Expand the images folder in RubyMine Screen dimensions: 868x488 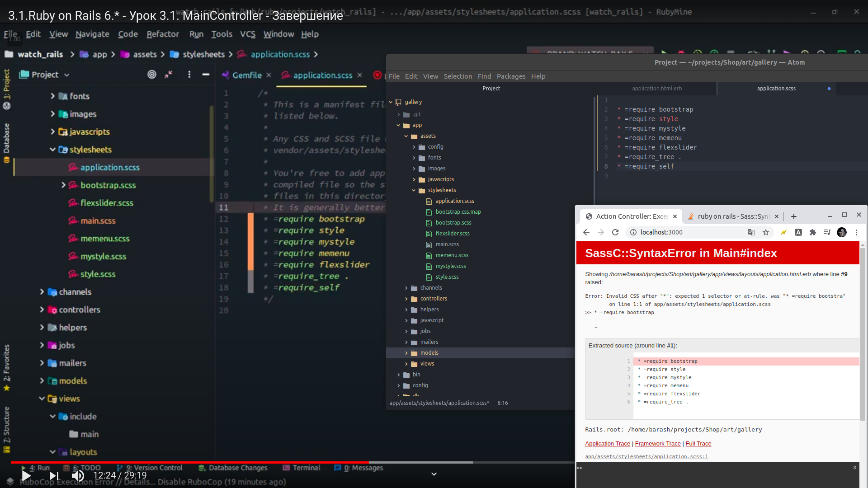52,114
